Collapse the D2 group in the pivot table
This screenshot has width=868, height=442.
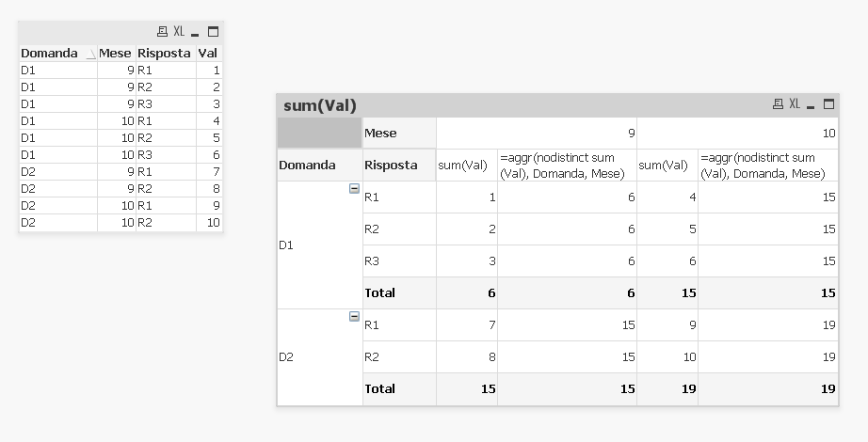(x=354, y=317)
